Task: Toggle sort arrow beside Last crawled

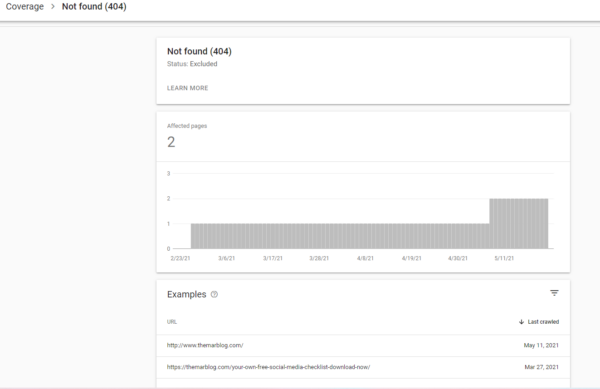Action: click(521, 322)
